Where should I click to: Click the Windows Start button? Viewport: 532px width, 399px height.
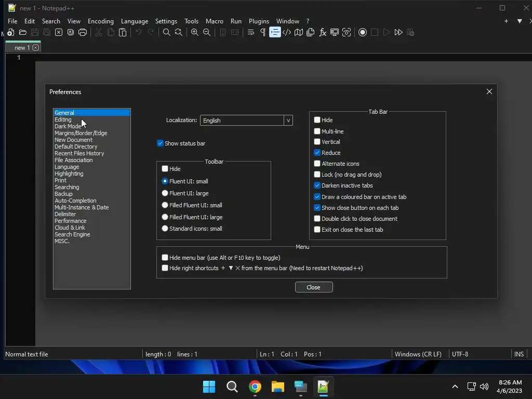[209, 387]
